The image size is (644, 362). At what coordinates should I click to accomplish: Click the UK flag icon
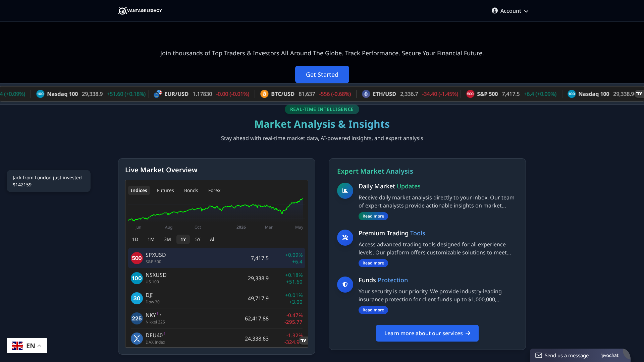coord(17,346)
